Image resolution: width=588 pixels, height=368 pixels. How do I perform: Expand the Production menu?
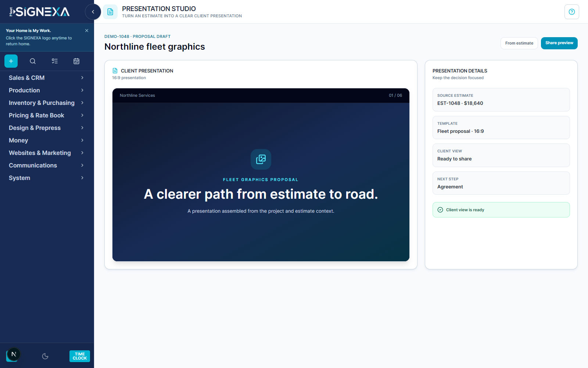coord(47,90)
